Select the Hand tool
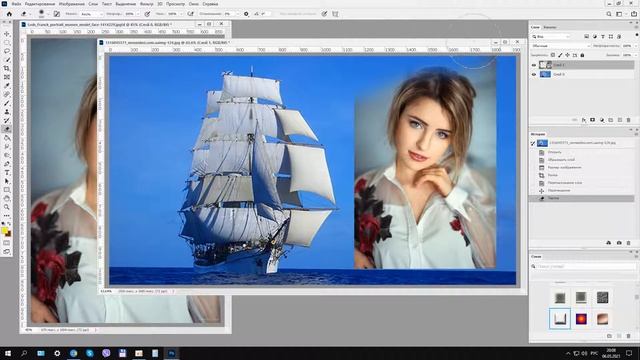The width and height of the screenshot is (640, 360). click(7, 198)
